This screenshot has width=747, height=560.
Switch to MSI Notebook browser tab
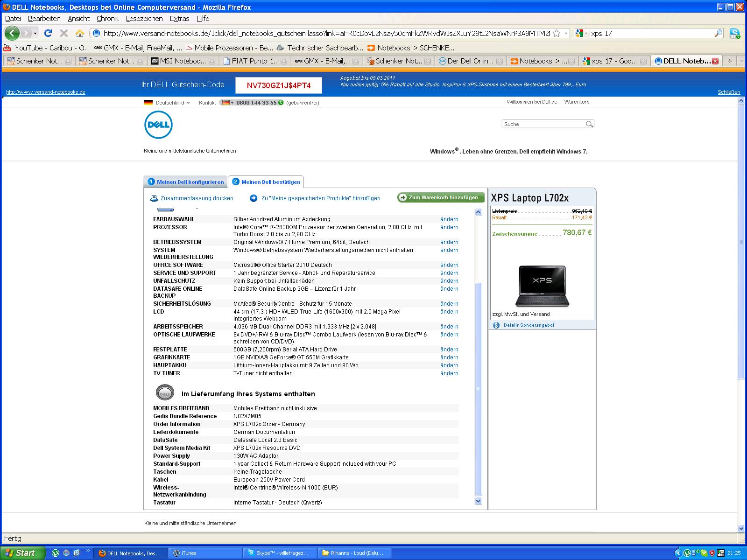[x=183, y=61]
